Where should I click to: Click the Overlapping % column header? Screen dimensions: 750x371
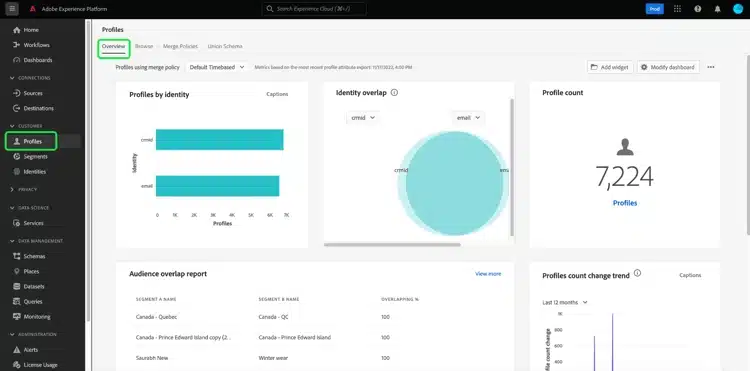pyautogui.click(x=400, y=299)
